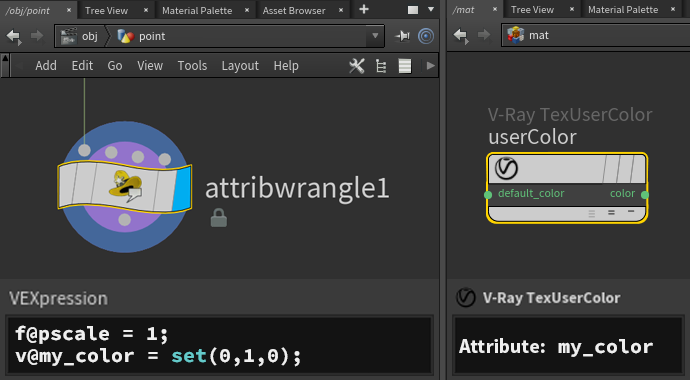Open the Edit menu

[x=82, y=66]
